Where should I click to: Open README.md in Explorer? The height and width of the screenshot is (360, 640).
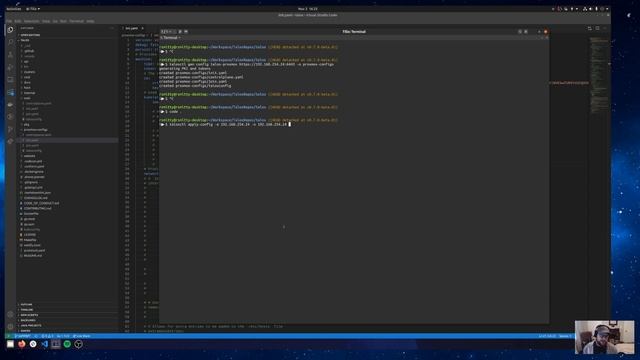(33, 256)
